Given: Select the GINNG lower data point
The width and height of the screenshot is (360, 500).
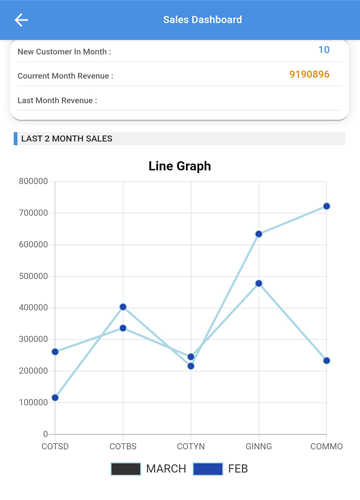Looking at the screenshot, I should [259, 283].
